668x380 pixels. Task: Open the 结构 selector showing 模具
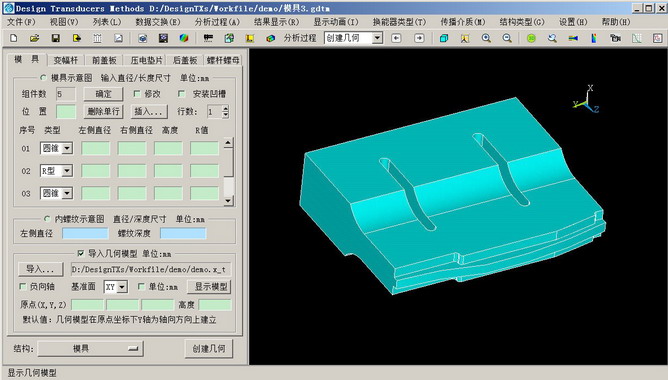90,348
